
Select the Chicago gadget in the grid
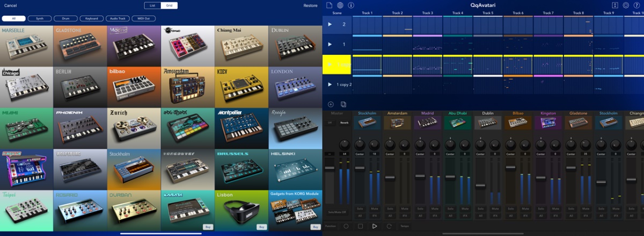27,87
